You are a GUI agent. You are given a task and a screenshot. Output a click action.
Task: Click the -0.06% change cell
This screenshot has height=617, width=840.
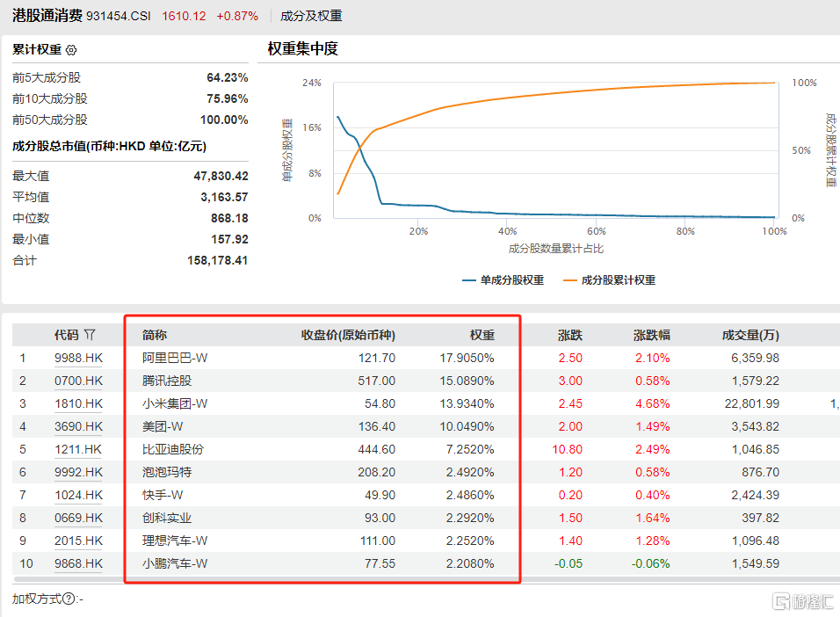point(650,564)
